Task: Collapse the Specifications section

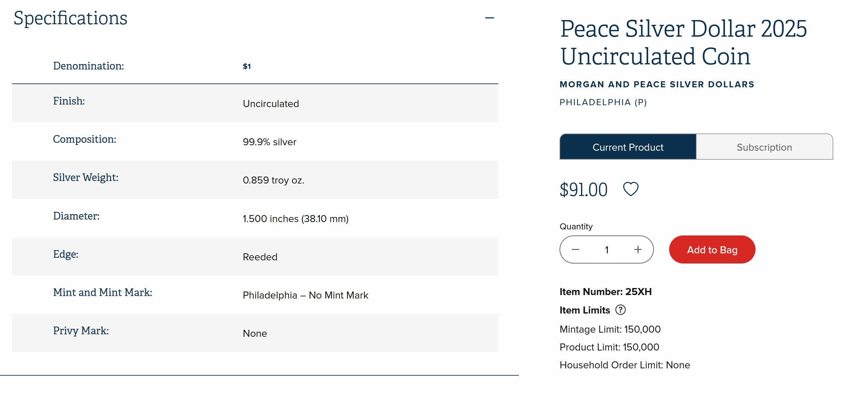Action: pyautogui.click(x=489, y=18)
